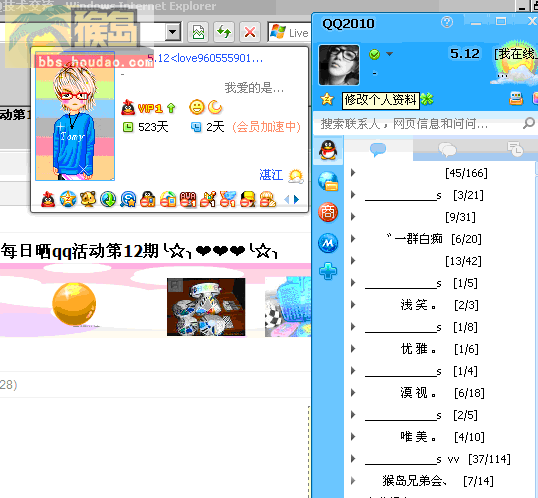Expand the 唯美。 [4/10] group
Screen dimensions: 538x498
[353, 437]
